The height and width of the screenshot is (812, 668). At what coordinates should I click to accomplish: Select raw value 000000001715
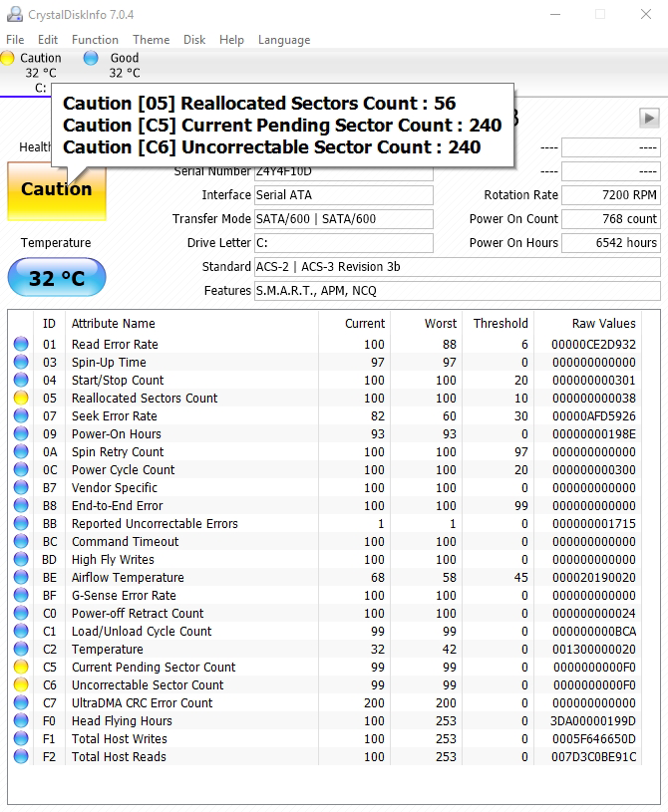pyautogui.click(x=594, y=523)
